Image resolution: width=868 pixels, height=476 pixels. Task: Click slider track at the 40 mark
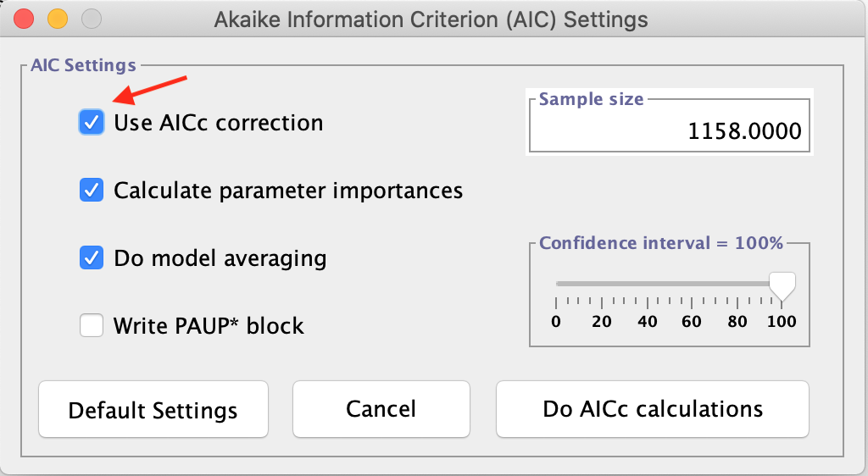(647, 284)
